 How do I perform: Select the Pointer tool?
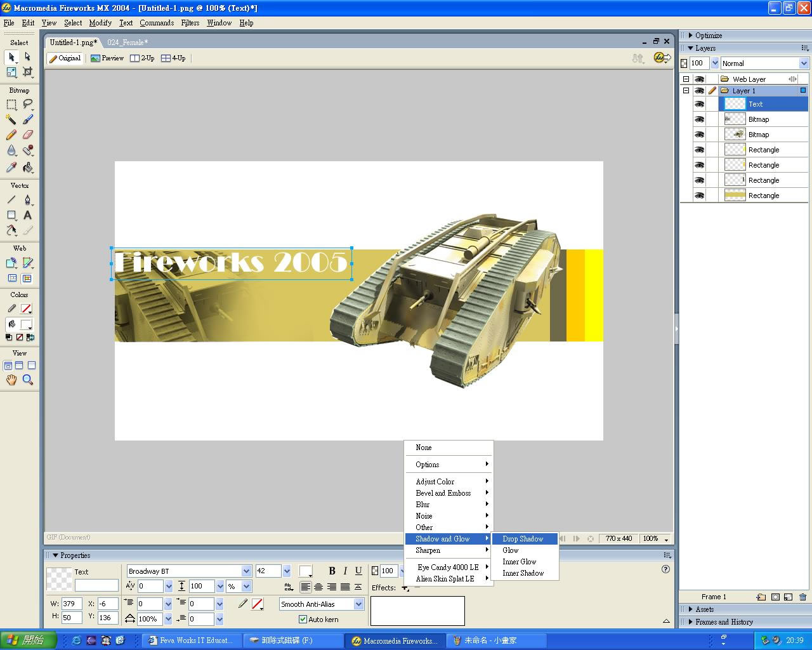pyautogui.click(x=11, y=57)
